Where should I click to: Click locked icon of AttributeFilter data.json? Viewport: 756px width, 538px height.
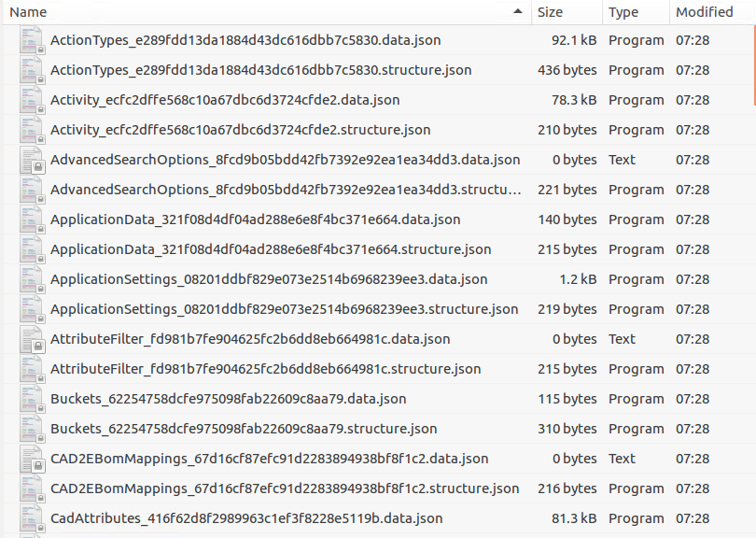[31, 339]
